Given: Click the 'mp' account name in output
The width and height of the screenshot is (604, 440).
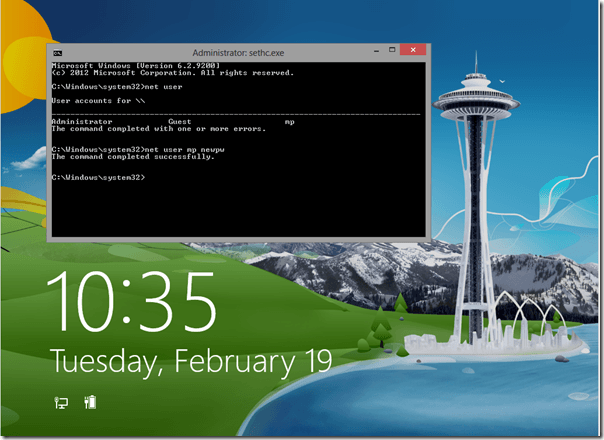Looking at the screenshot, I should pos(290,122).
